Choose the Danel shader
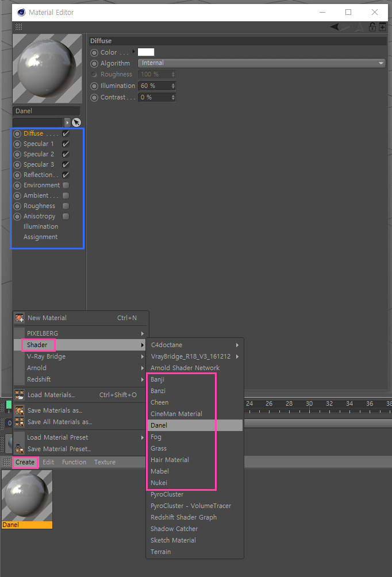 click(x=195, y=425)
